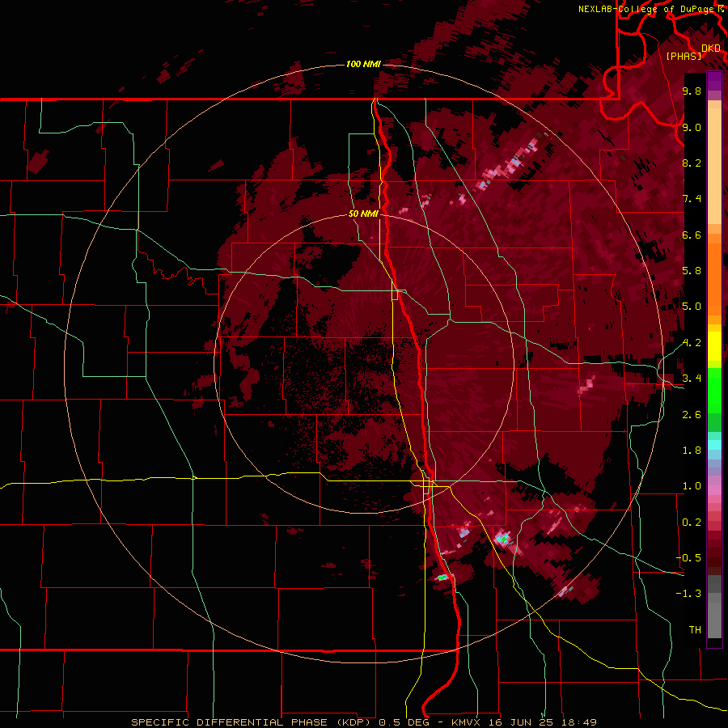Click the 9.0 value on the color scale

[692, 127]
